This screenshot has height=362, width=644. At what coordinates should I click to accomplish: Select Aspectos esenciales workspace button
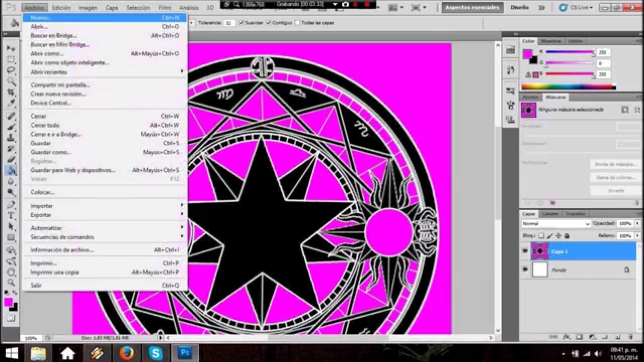point(472,8)
